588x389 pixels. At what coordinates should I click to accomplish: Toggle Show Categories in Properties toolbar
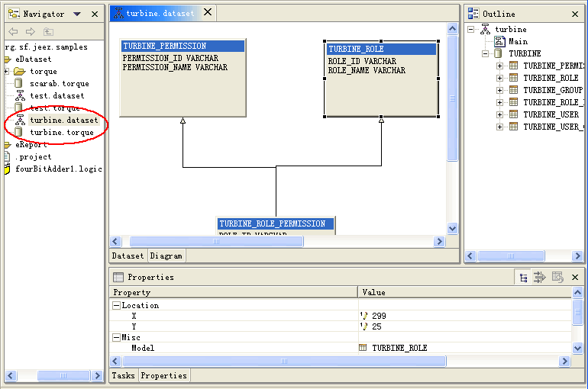pyautogui.click(x=523, y=278)
